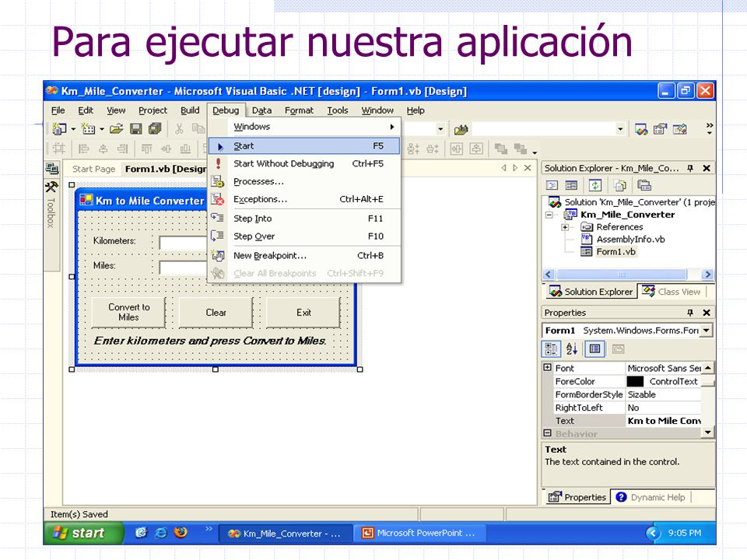Viewport: 747px width, 560px height.
Task: Click the ForeColor black color swatch
Action: (x=635, y=381)
